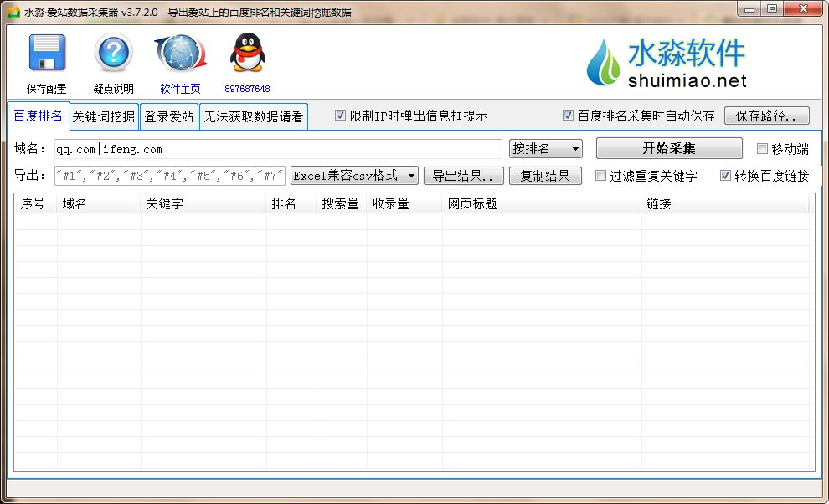Click the 保存配置 label

47,89
